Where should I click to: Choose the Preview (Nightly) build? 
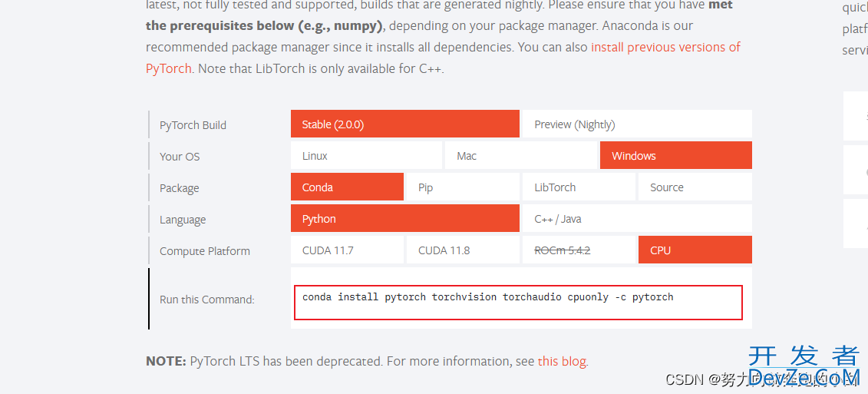coord(636,124)
